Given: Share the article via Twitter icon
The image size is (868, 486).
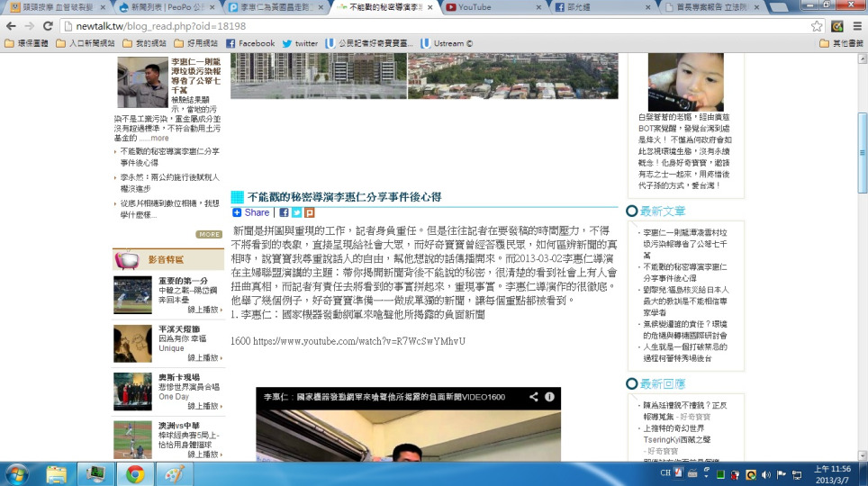Looking at the screenshot, I should (x=297, y=212).
